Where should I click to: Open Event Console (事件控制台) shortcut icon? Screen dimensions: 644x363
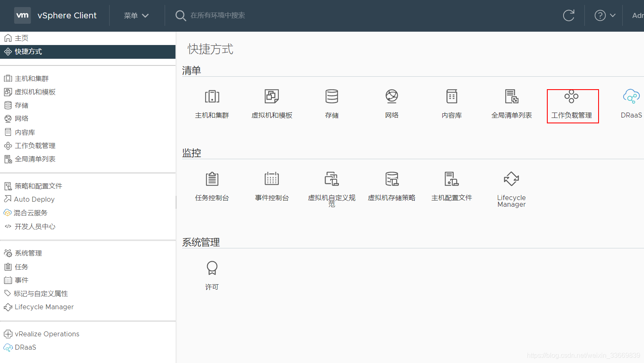tap(272, 179)
